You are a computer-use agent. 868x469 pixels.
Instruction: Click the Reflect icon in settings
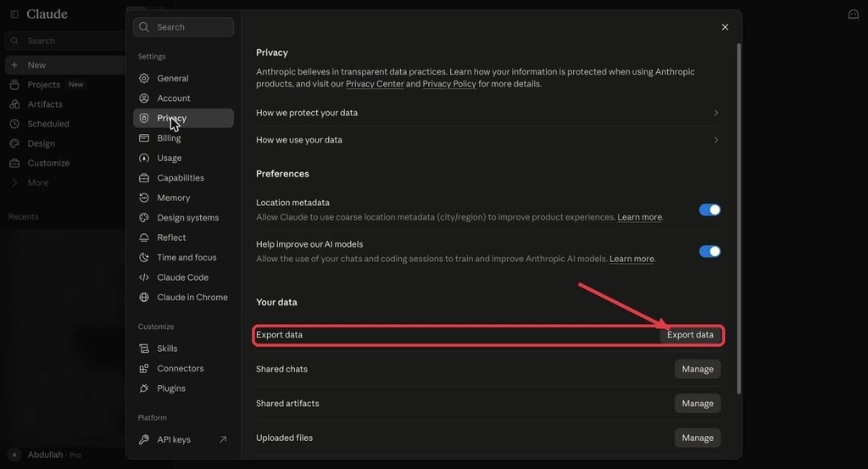coord(144,237)
